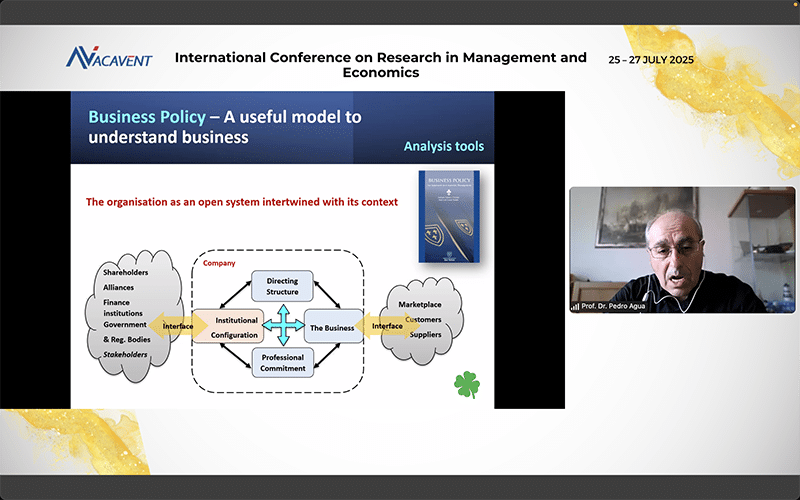Screen dimensions: 800x500
Task: Click the Acavent logo
Action: click(x=109, y=58)
